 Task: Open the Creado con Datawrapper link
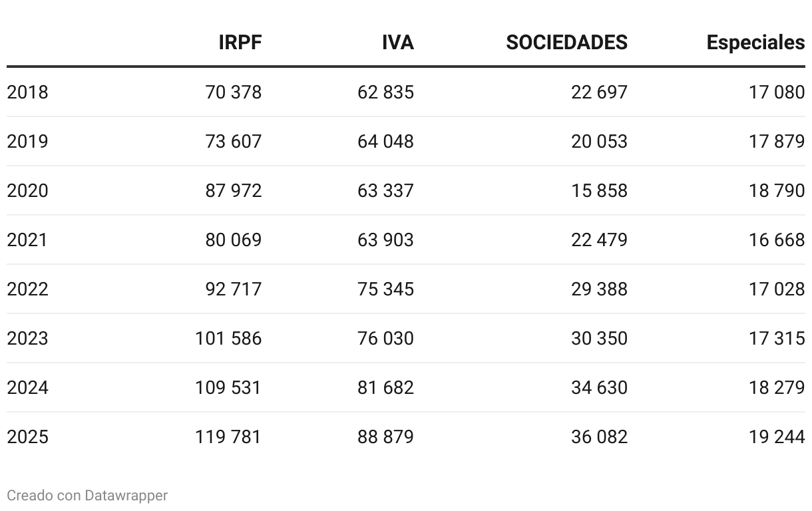pyautogui.click(x=87, y=496)
